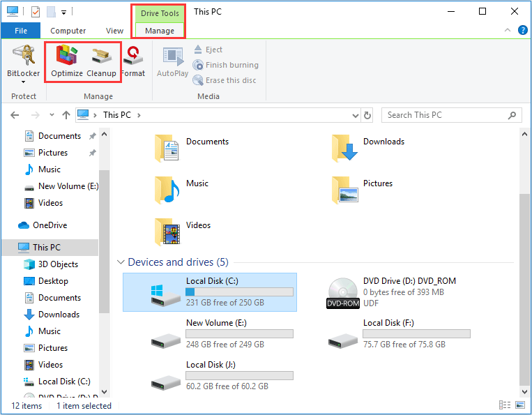Viewport: 532px width, 415px height.
Task: Open OneDrive in the navigation pane
Action: (50, 225)
